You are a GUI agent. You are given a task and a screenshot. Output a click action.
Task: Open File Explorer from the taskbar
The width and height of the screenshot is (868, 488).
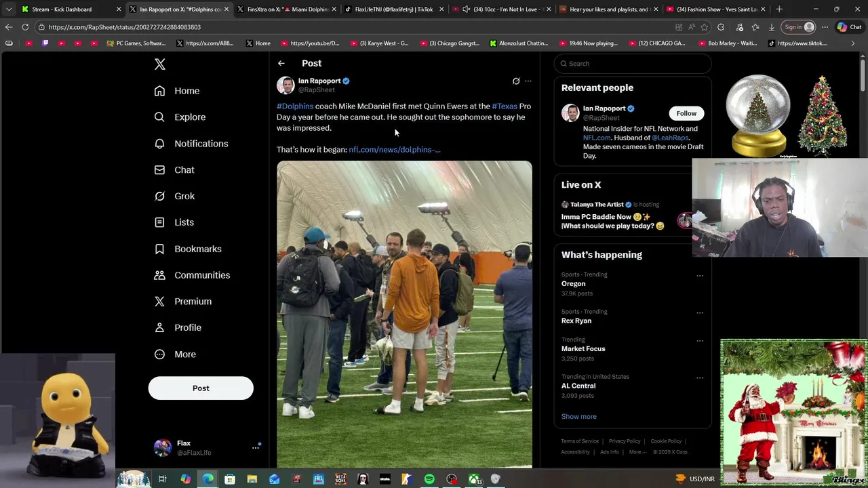coord(252,479)
